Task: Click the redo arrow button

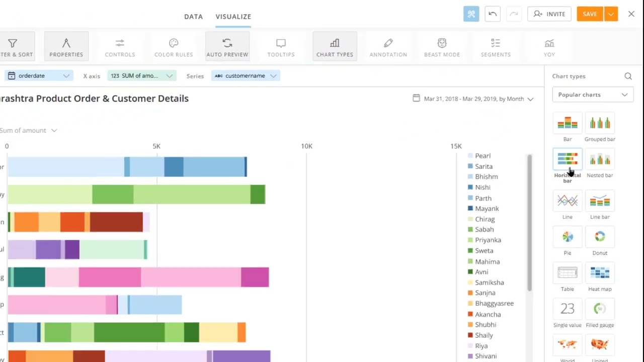Action: (514, 14)
